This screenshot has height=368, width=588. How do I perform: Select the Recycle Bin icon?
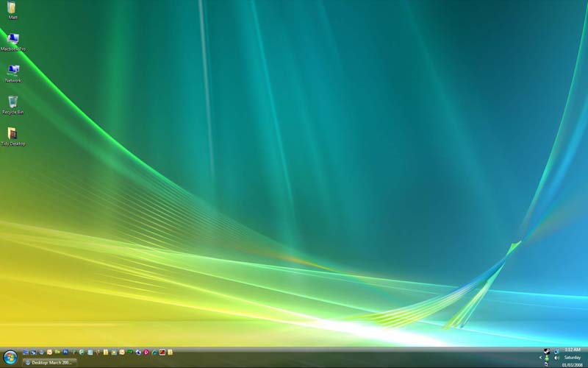(12, 105)
